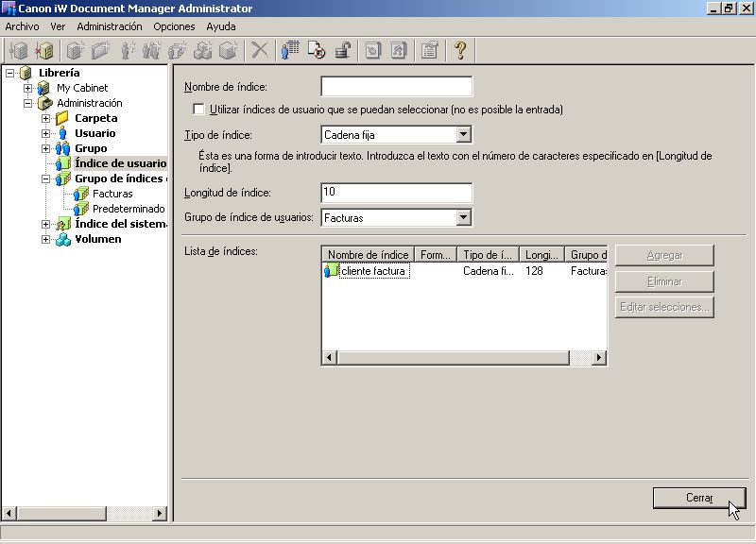Click the My Cabinet icon
Viewport: 756px width, 544px height.
(43, 88)
